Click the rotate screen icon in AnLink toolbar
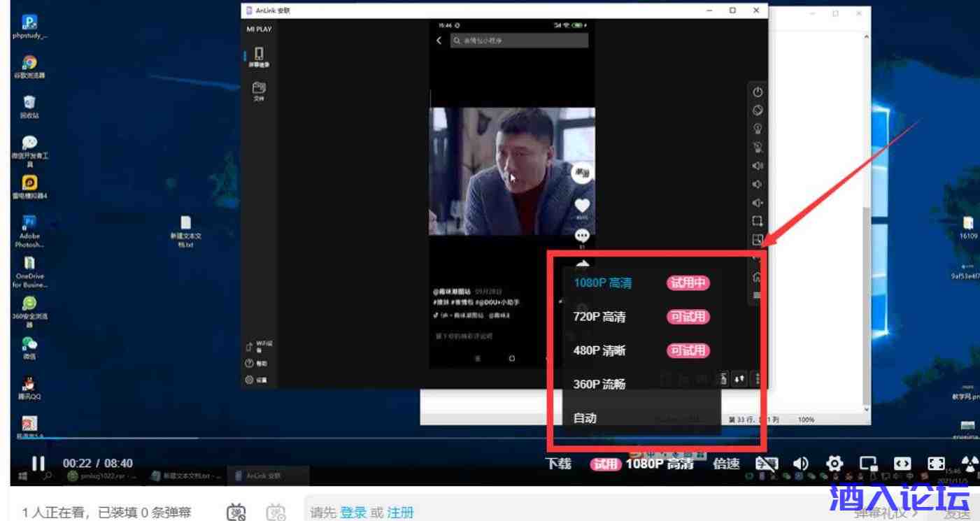Image resolution: width=980 pixels, height=521 pixels. 757,110
